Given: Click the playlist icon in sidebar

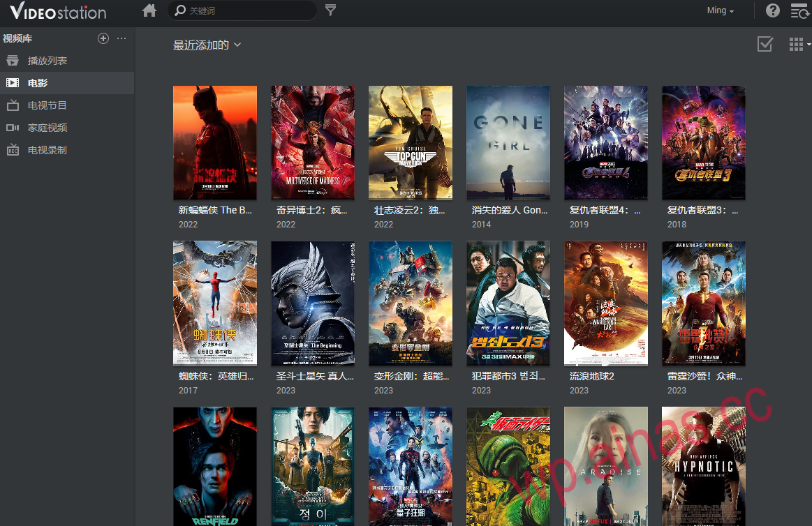Looking at the screenshot, I should click(13, 61).
